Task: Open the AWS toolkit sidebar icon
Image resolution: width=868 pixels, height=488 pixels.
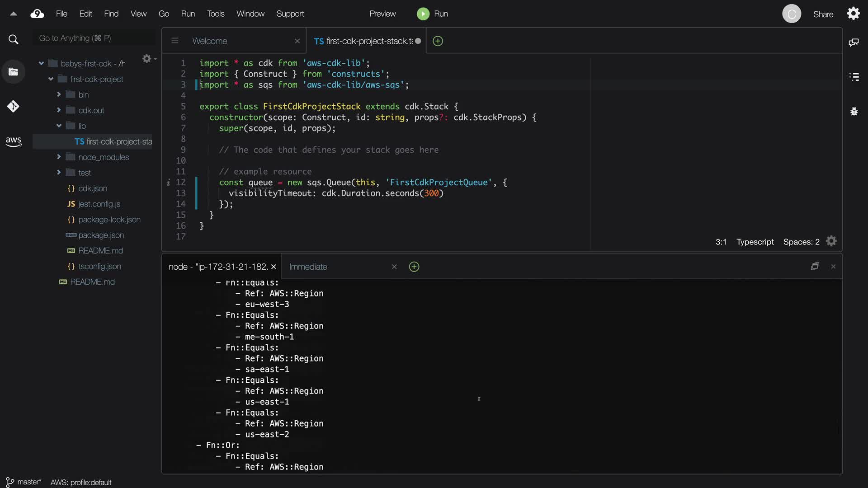Action: point(13,141)
